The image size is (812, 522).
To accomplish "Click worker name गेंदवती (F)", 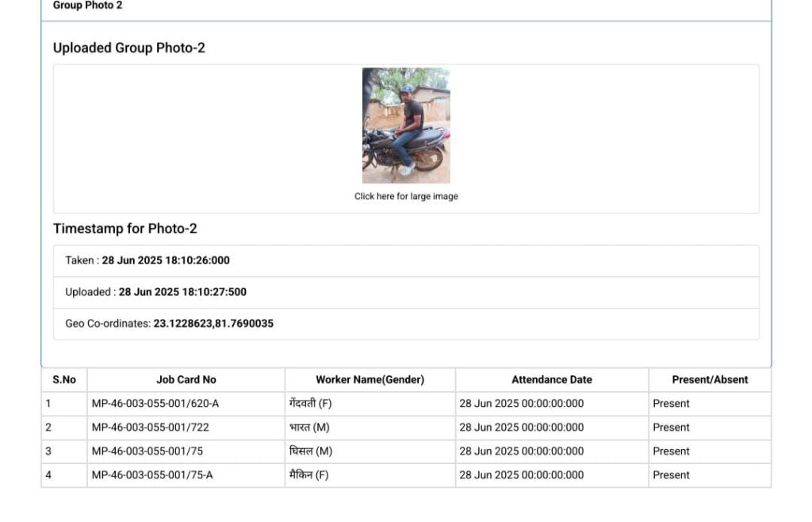I will [x=311, y=404].
